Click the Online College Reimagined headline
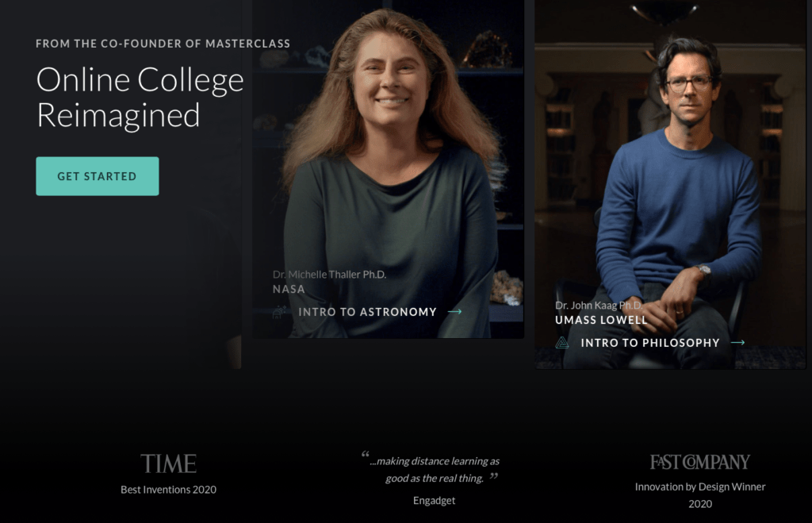812x523 pixels. (140, 97)
